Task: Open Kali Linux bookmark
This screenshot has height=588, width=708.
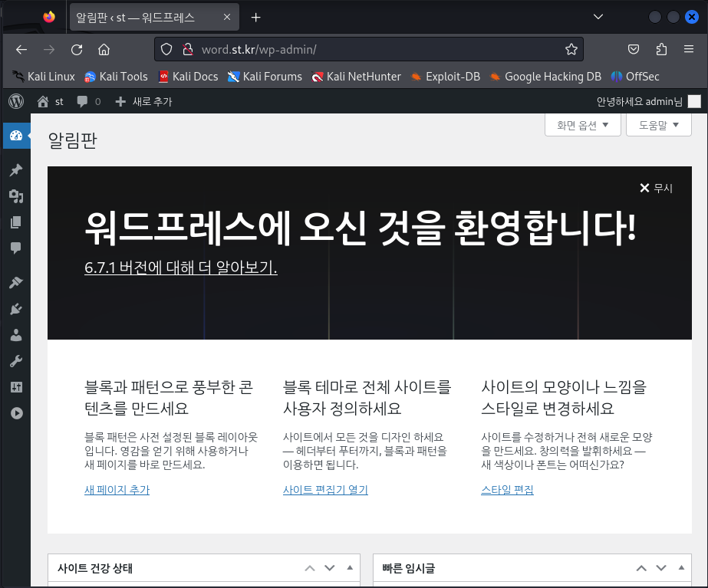Action: [x=44, y=77]
